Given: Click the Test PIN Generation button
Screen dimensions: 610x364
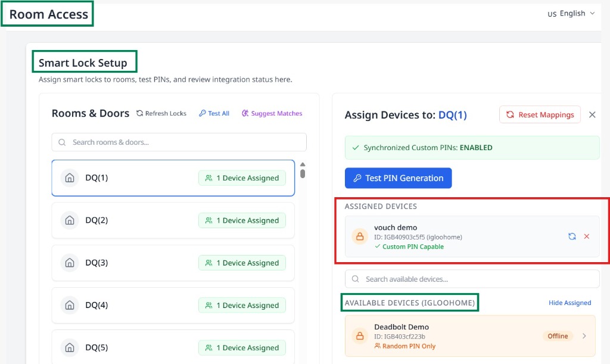Looking at the screenshot, I should (398, 178).
